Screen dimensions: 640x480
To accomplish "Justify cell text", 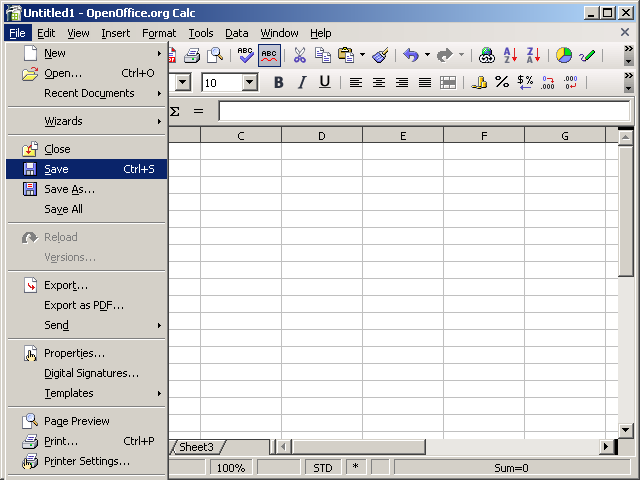I will point(425,82).
